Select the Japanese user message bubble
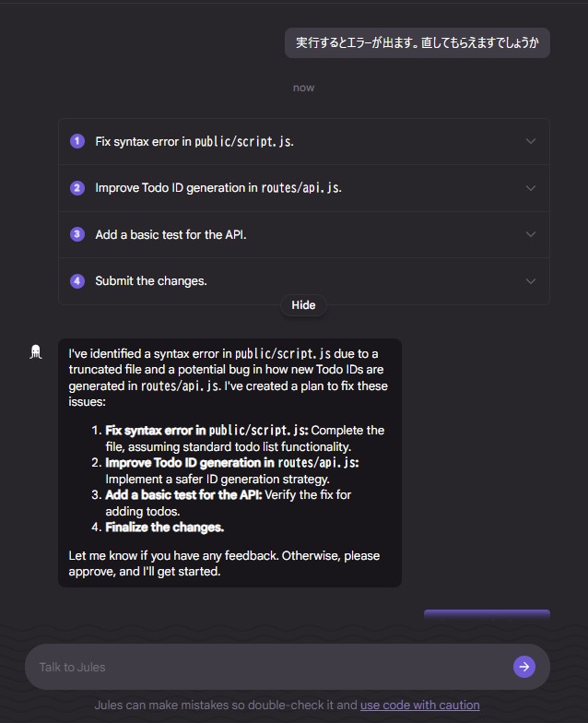 pos(417,43)
